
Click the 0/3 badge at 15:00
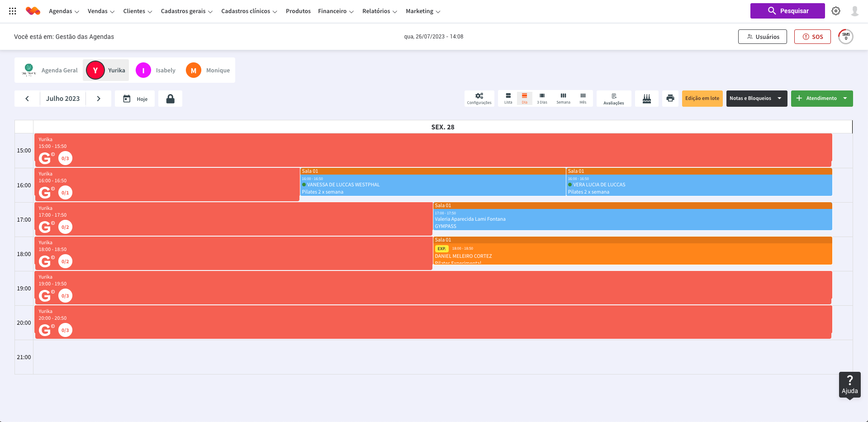(65, 158)
